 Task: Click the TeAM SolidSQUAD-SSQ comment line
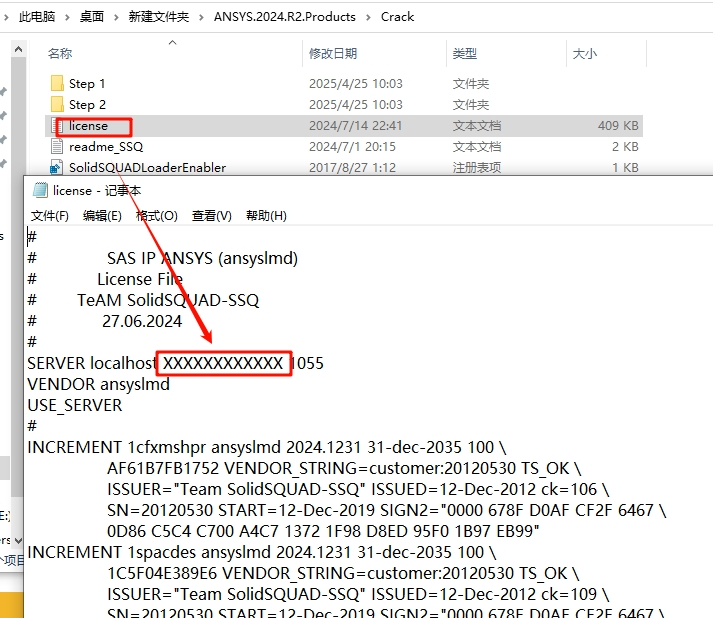168,300
